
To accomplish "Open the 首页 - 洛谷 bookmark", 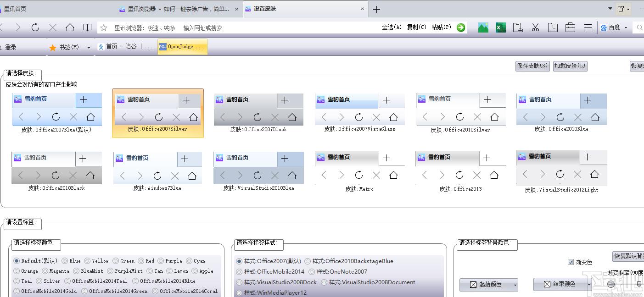I will [x=125, y=47].
